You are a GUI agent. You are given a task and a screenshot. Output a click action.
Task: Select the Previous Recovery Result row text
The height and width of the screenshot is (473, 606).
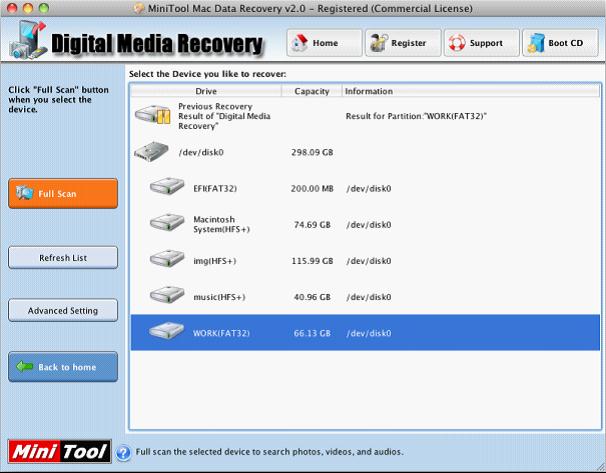pyautogui.click(x=224, y=116)
